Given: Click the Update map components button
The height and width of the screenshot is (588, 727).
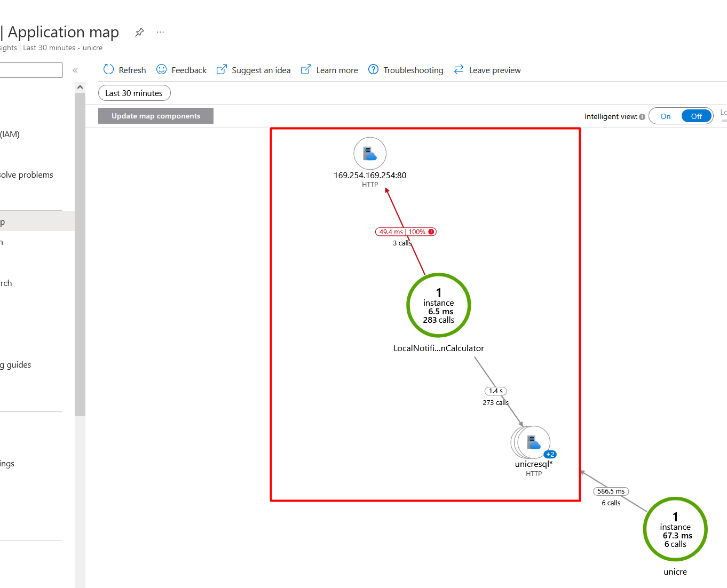Looking at the screenshot, I should click(x=155, y=116).
